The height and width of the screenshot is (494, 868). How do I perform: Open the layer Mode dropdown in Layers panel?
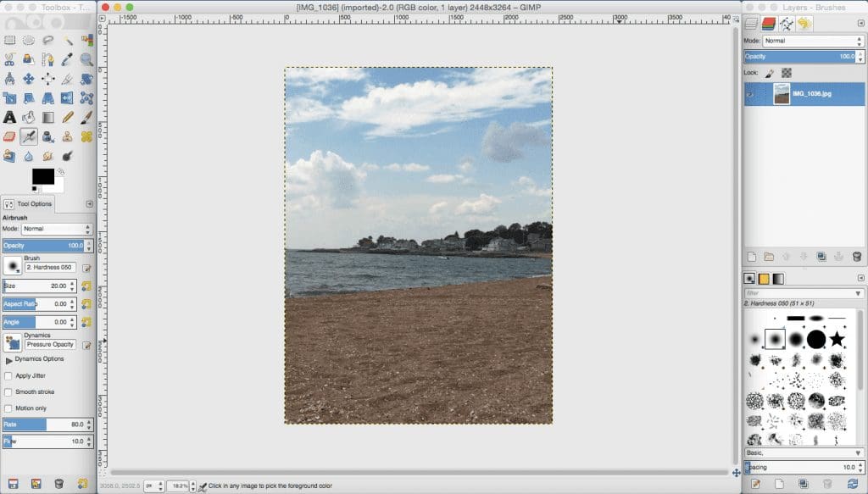click(813, 41)
